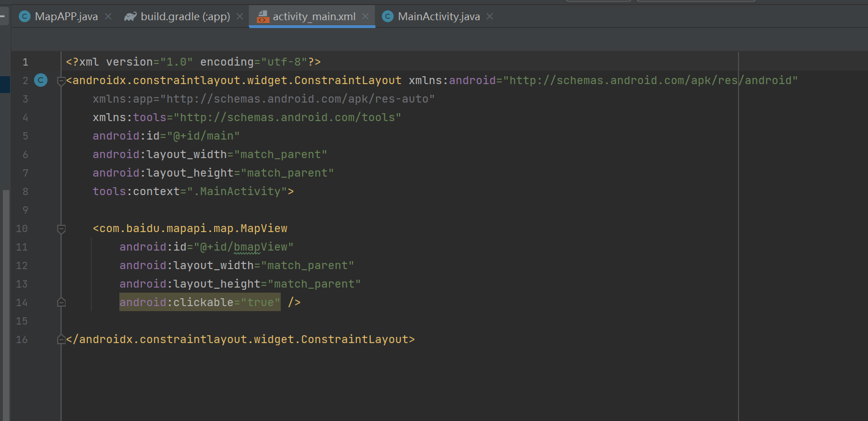The height and width of the screenshot is (421, 868).
Task: Click line number 1 in the gutter
Action: point(25,62)
